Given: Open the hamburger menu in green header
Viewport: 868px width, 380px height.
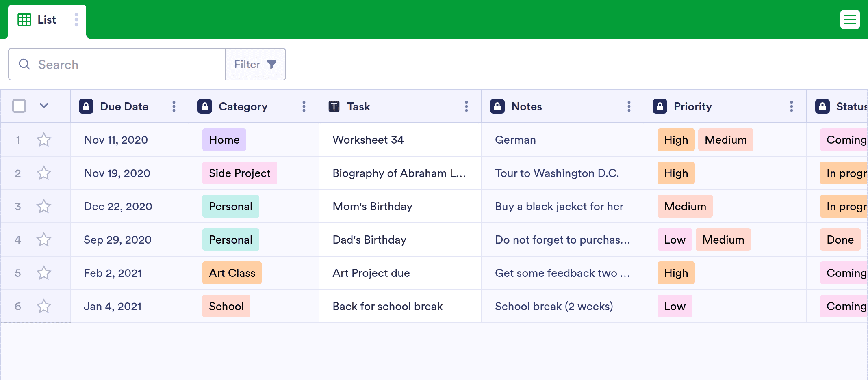Looking at the screenshot, I should pos(850,19).
